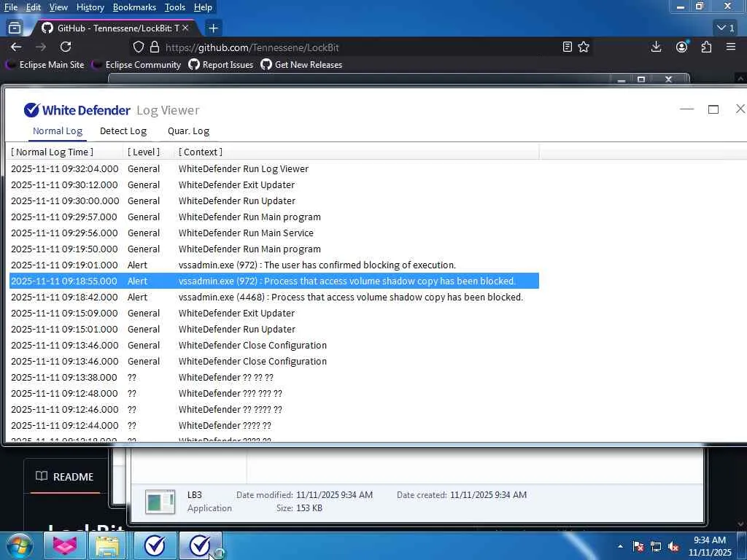Viewport: 747px width, 560px height.
Task: Maximize the White Defender Log Viewer window
Action: point(713,109)
